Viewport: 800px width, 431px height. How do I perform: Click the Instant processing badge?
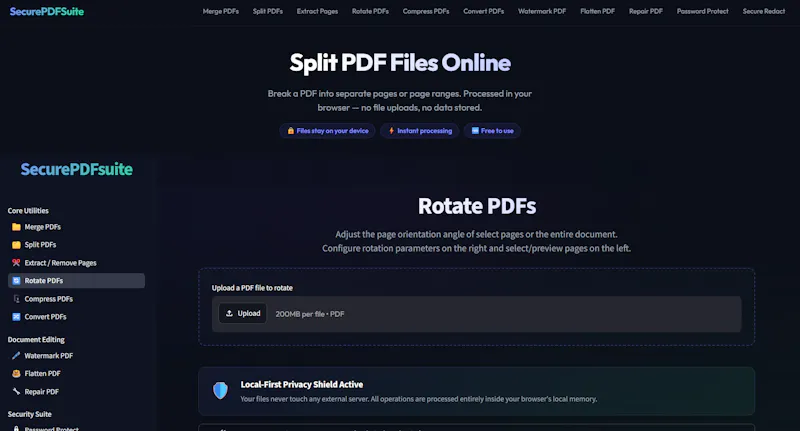coord(420,131)
